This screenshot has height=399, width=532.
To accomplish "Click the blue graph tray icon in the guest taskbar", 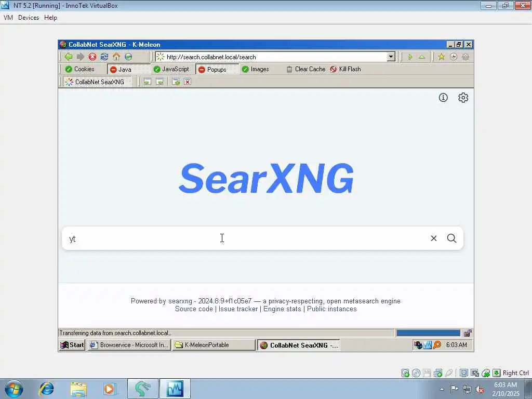I will click(x=428, y=345).
